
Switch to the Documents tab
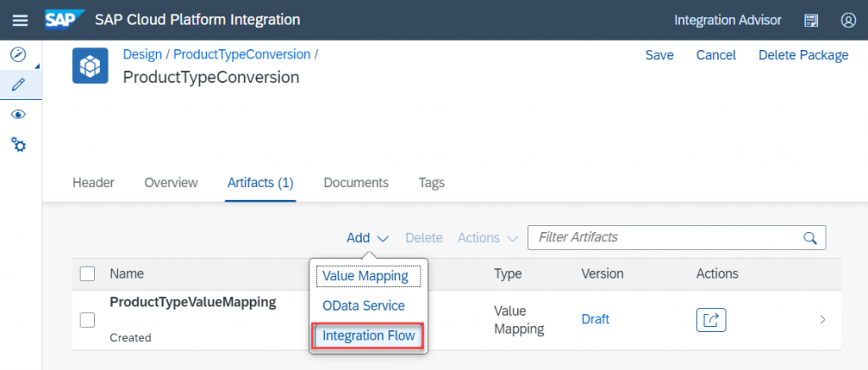[356, 183]
